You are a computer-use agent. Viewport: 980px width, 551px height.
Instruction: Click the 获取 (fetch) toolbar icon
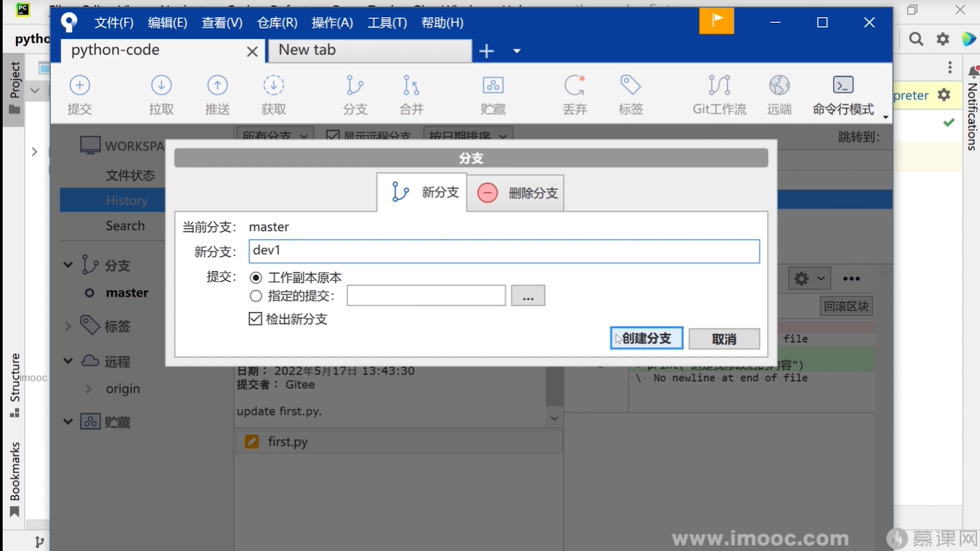pyautogui.click(x=274, y=94)
